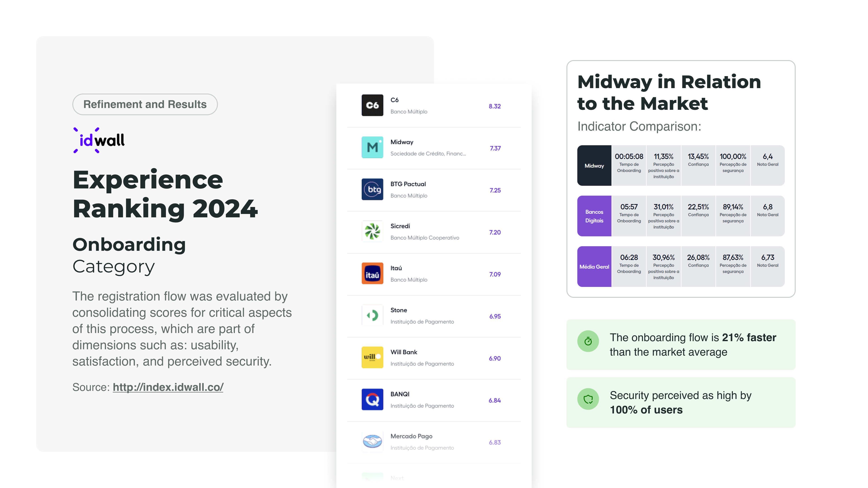This screenshot has height=488, width=868.
Task: Click the Stone green logo icon
Action: pos(372,316)
